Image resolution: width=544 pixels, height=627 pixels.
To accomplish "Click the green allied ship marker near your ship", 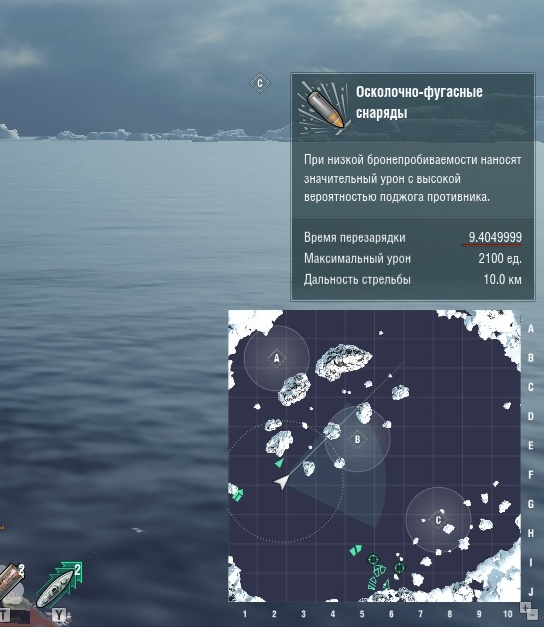I will 279,463.
